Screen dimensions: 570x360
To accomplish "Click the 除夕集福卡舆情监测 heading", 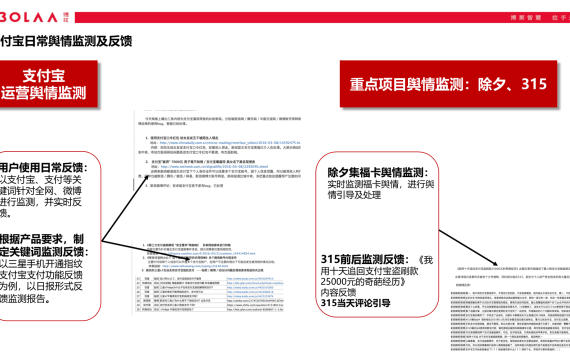I will pyautogui.click(x=378, y=172).
